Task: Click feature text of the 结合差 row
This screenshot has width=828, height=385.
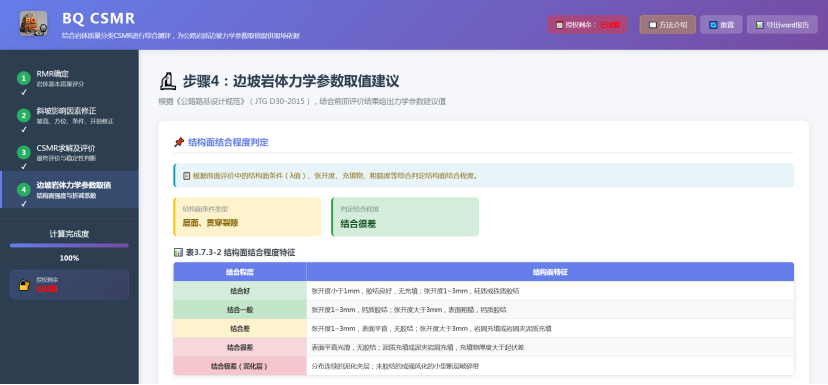Action: coord(431,328)
